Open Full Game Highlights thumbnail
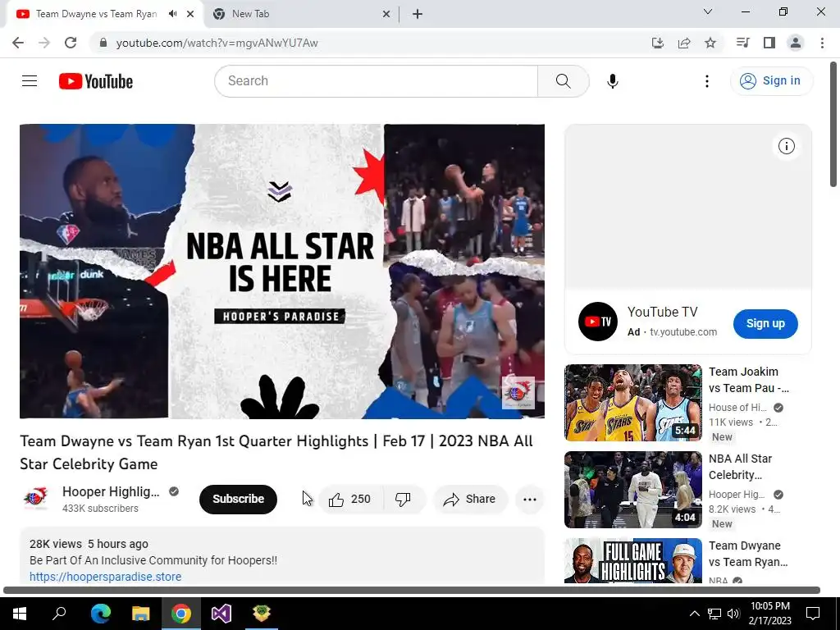The height and width of the screenshot is (630, 840). click(632, 560)
